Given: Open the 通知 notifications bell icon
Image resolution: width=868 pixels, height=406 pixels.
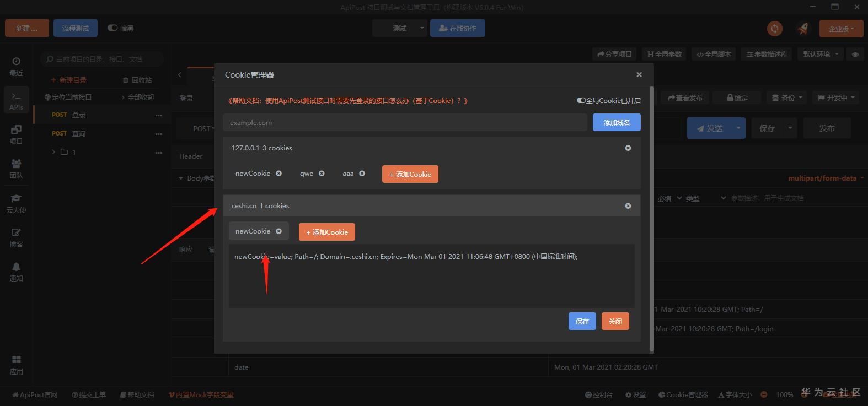Looking at the screenshot, I should (x=16, y=272).
